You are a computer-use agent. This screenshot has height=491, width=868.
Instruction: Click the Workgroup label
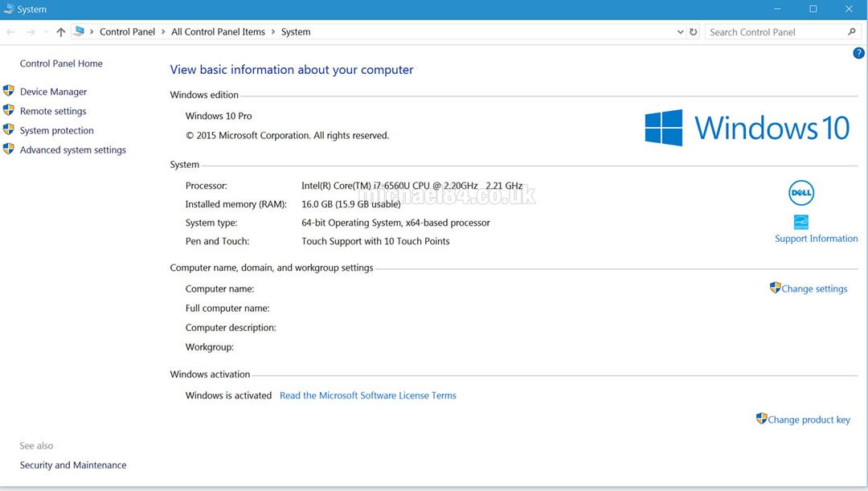[x=210, y=347]
